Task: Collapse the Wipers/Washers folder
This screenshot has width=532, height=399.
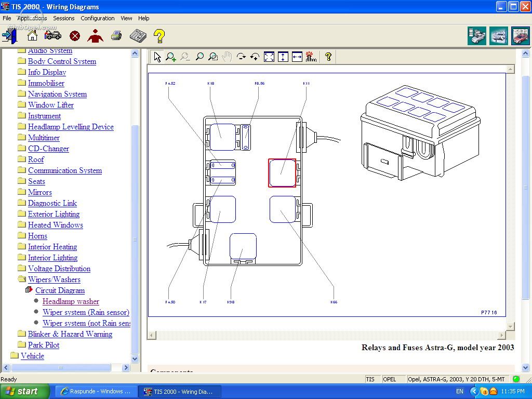Action: click(x=54, y=279)
